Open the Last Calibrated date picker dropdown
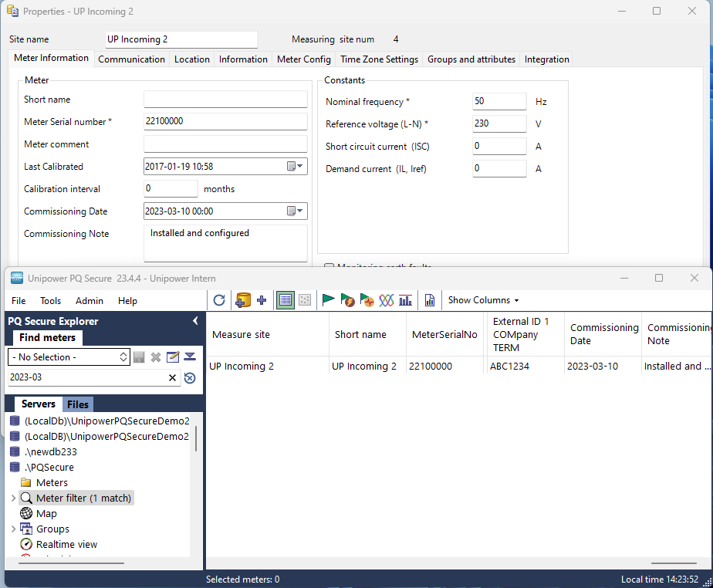The image size is (713, 588). click(295, 167)
